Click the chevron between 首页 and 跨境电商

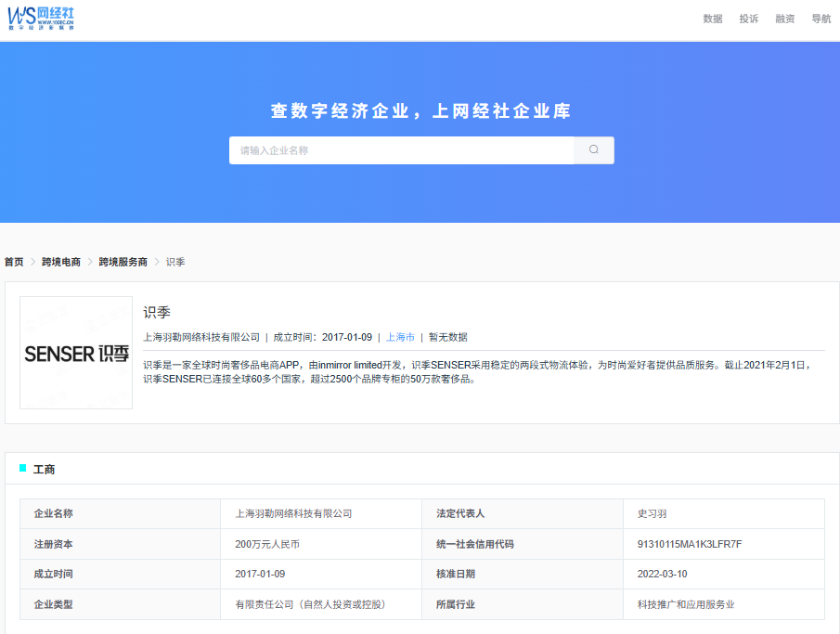[x=32, y=262]
